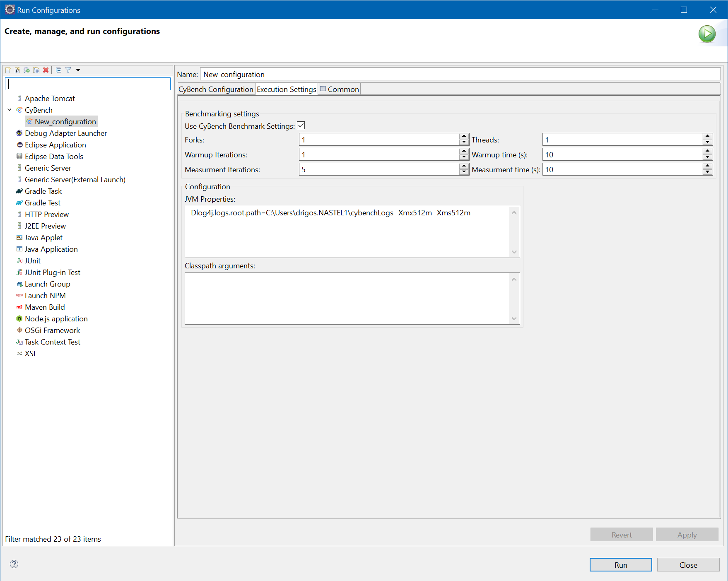Select Task Context Test item
The width and height of the screenshot is (728, 581).
point(53,342)
